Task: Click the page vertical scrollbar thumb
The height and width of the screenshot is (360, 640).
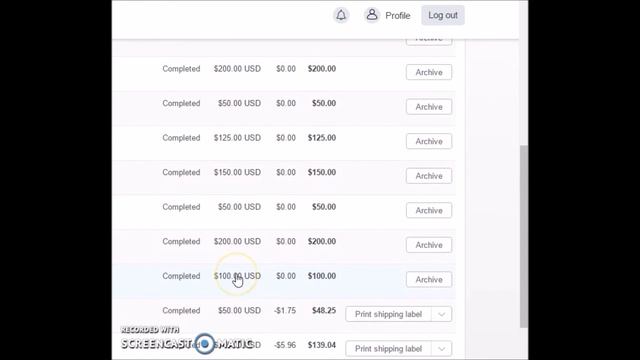Action: [524, 236]
